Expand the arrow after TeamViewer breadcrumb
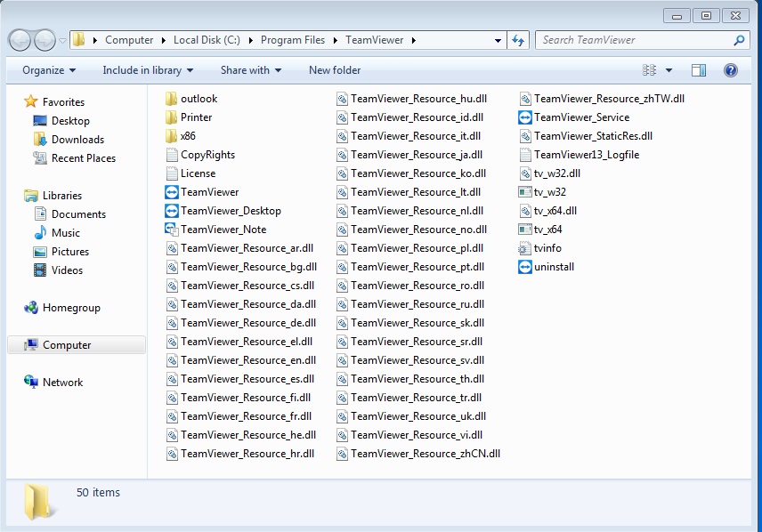This screenshot has width=762, height=532. pos(414,41)
